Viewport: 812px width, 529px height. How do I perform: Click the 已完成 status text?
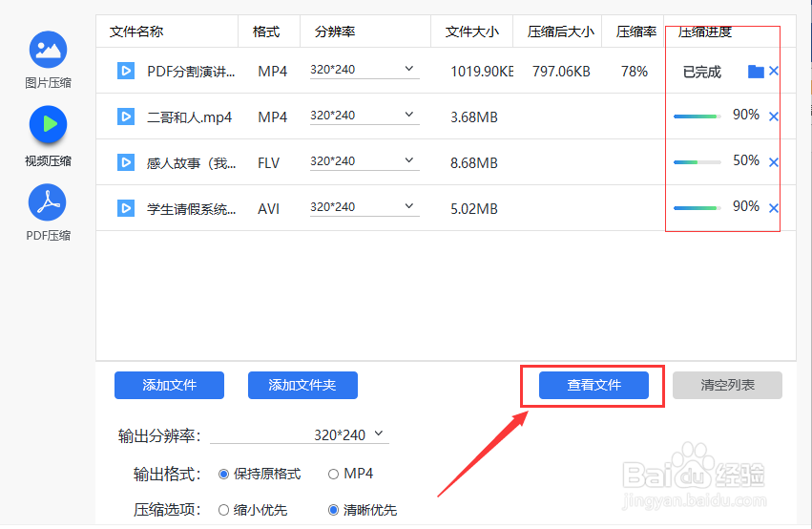[x=701, y=72]
